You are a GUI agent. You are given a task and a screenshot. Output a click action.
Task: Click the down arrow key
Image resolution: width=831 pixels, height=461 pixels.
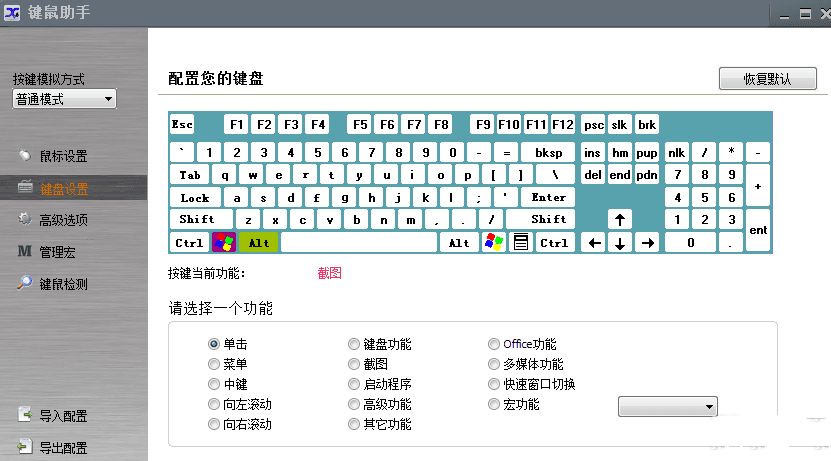(x=620, y=242)
